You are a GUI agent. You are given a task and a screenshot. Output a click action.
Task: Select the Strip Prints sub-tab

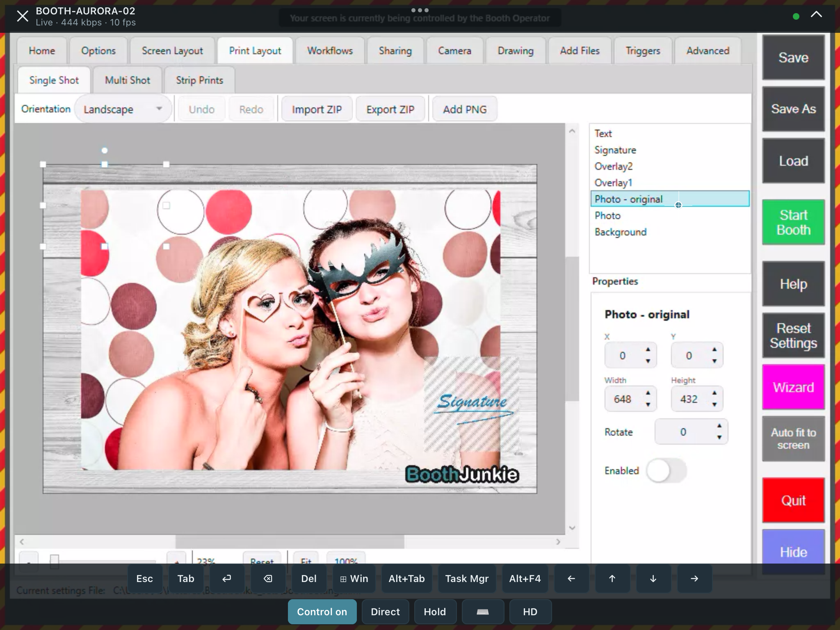[200, 80]
